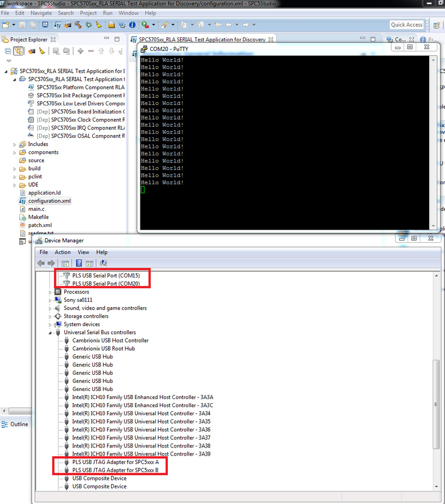Image resolution: width=445 pixels, height=504 pixels.
Task: Open dropdown arrow next to search highlighter icon
Action: pos(173,25)
